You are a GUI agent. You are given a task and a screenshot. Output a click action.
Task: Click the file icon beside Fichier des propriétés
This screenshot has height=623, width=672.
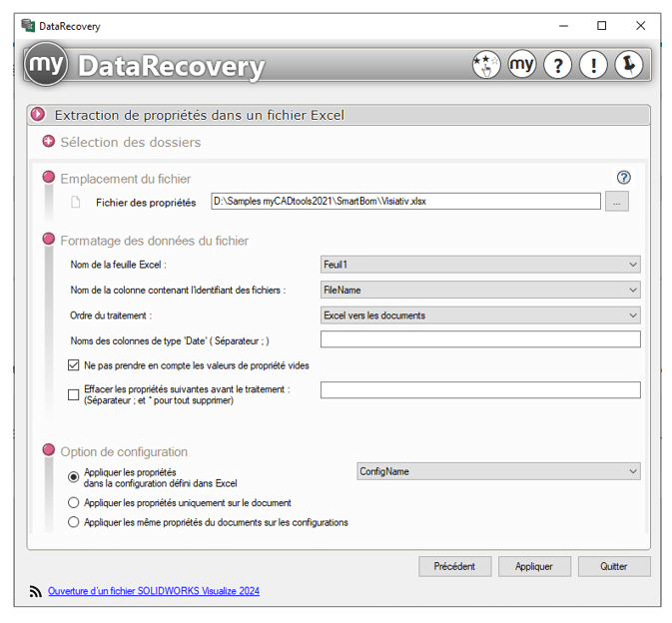76,202
